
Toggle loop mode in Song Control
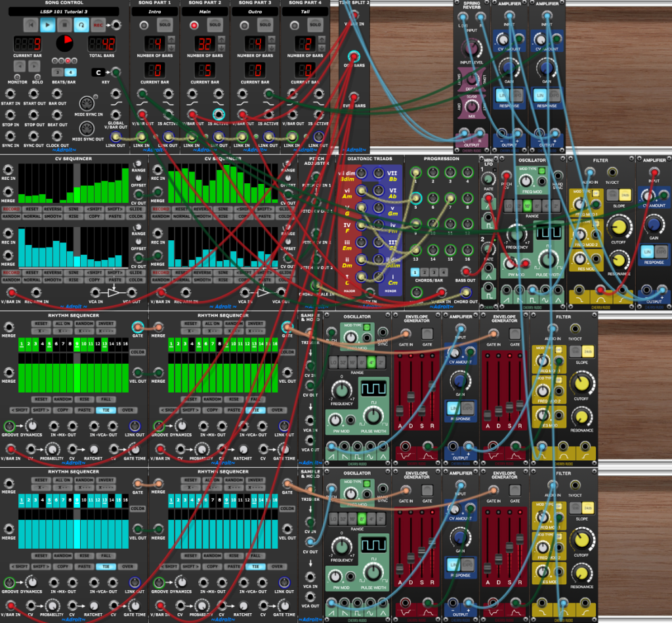pos(81,26)
